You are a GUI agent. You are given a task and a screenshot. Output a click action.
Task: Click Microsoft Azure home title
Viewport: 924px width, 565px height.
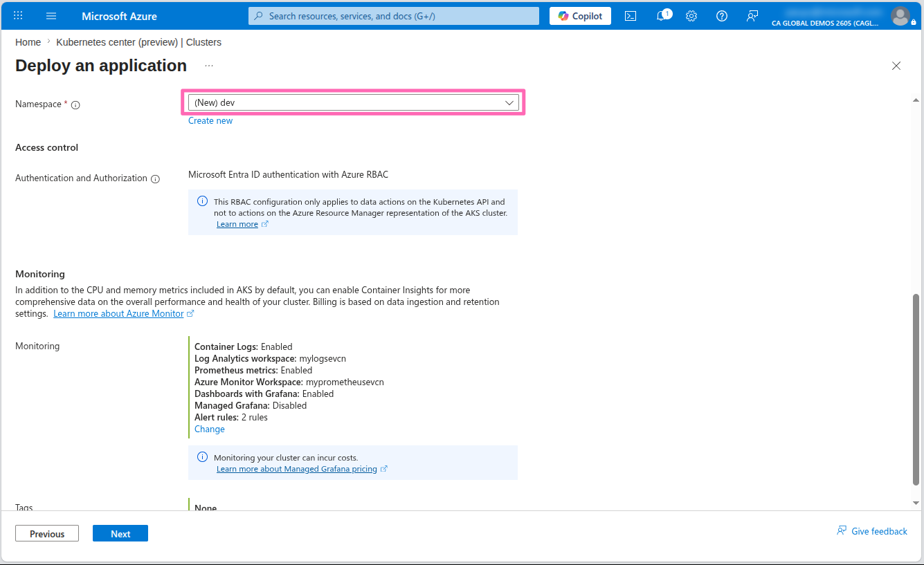click(x=119, y=16)
